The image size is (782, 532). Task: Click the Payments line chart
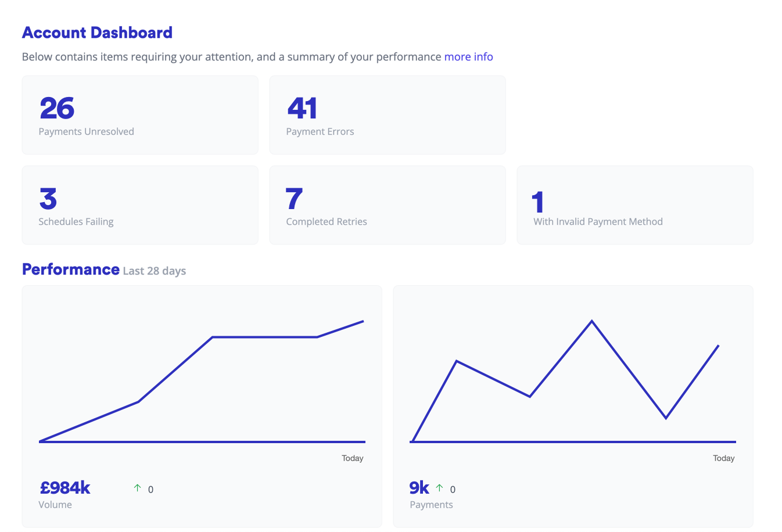point(572,380)
